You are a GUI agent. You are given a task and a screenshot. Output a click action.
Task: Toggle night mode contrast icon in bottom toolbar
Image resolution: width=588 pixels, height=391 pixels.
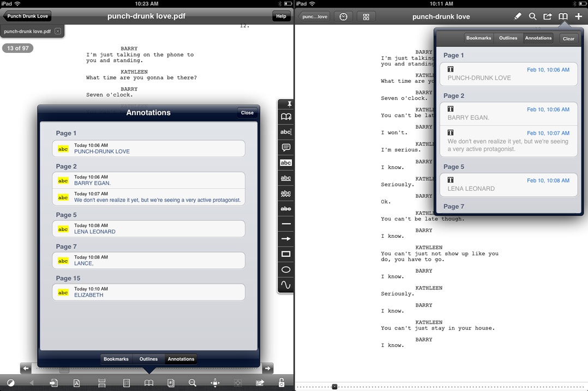pyautogui.click(x=10, y=383)
